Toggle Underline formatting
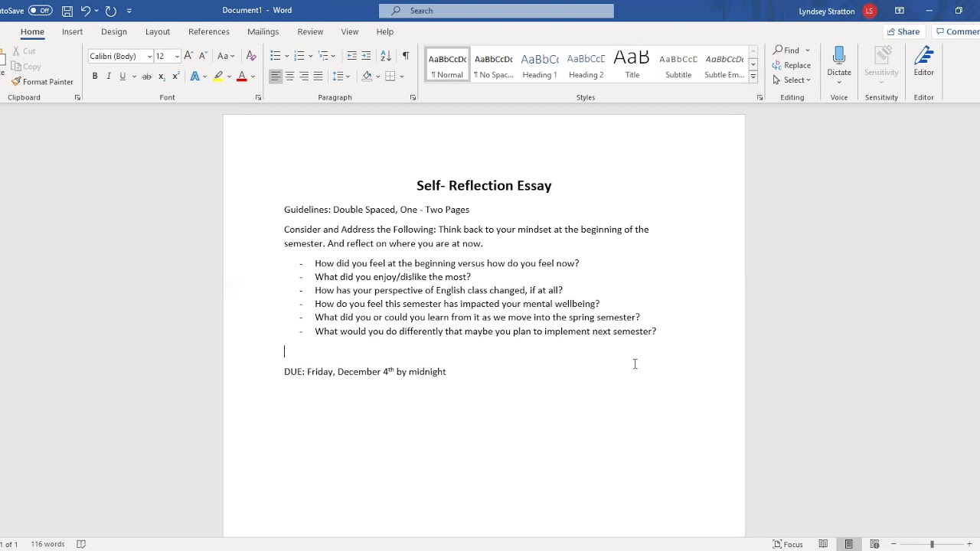 pos(122,77)
